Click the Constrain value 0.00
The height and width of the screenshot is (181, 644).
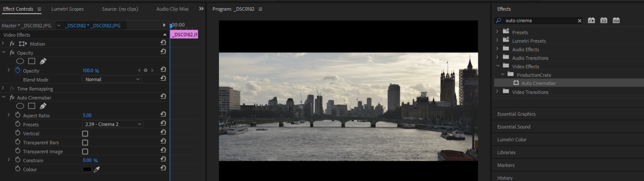pos(87,160)
